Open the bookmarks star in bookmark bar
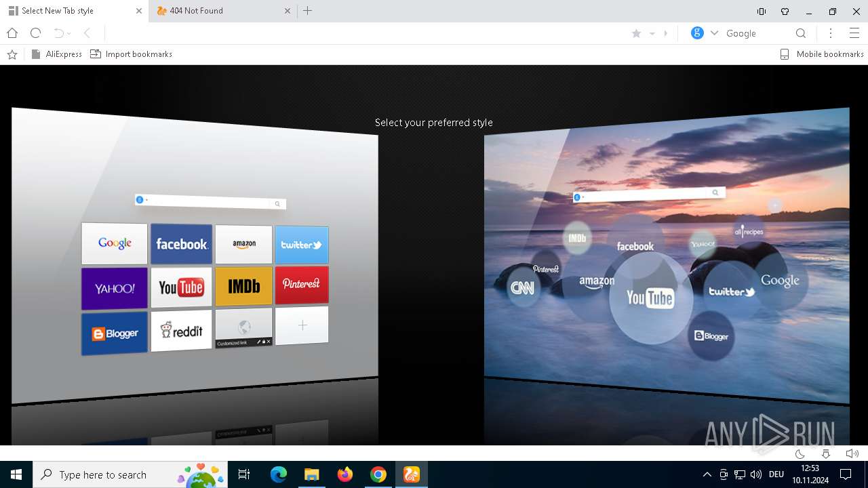 [12, 54]
